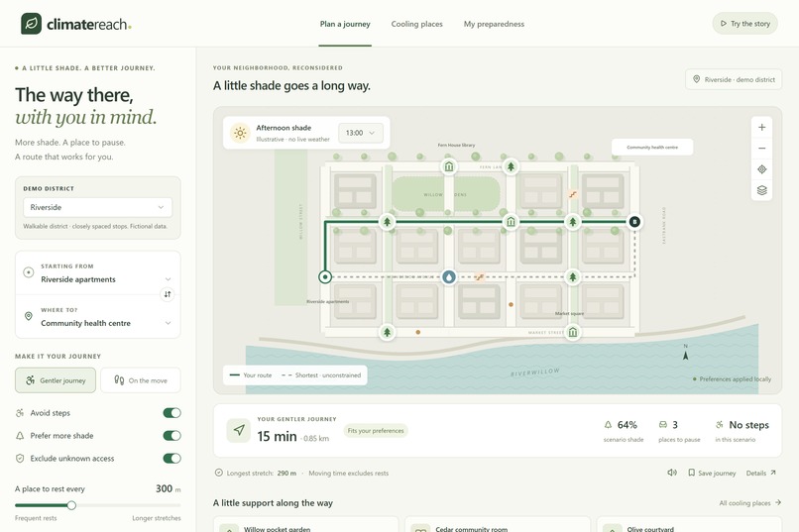
Task: Click the tree marker at bottom of map
Action: tap(388, 333)
